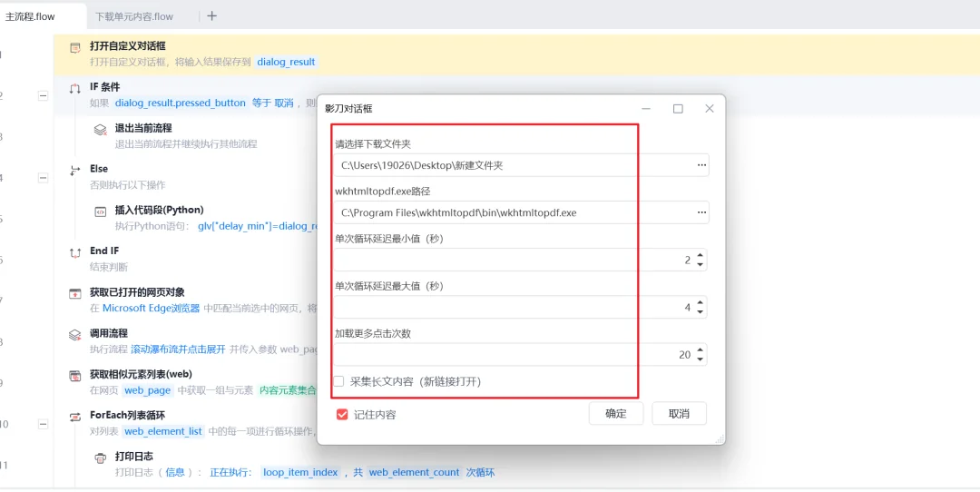Decrease 单次循环延迟最大值 with down arrow
The height and width of the screenshot is (492, 980).
pos(700,312)
